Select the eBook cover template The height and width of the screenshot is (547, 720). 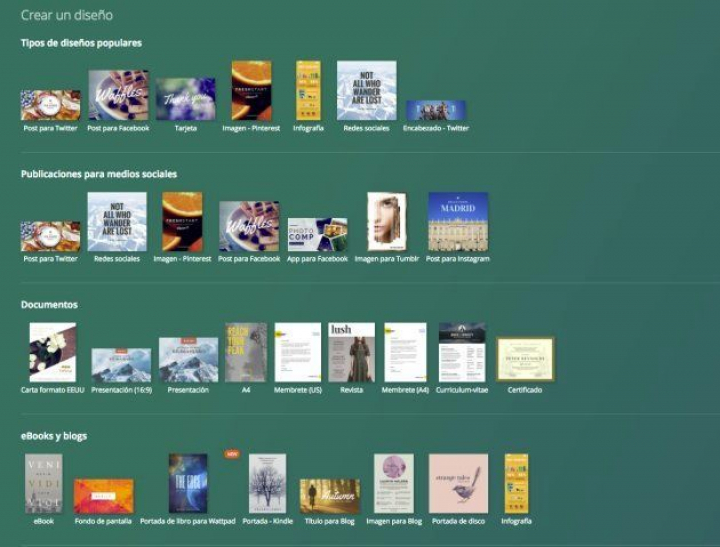pos(43,484)
